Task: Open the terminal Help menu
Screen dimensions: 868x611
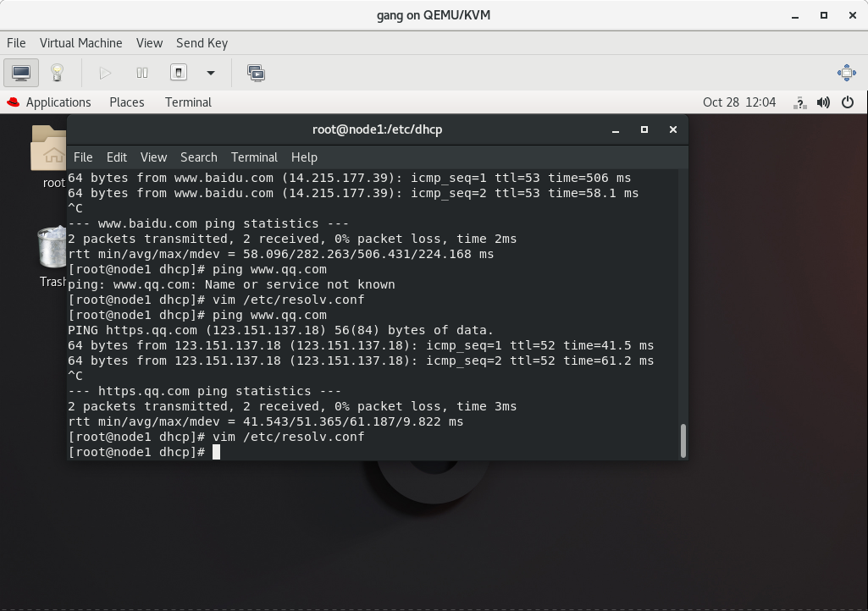Action: 305,157
